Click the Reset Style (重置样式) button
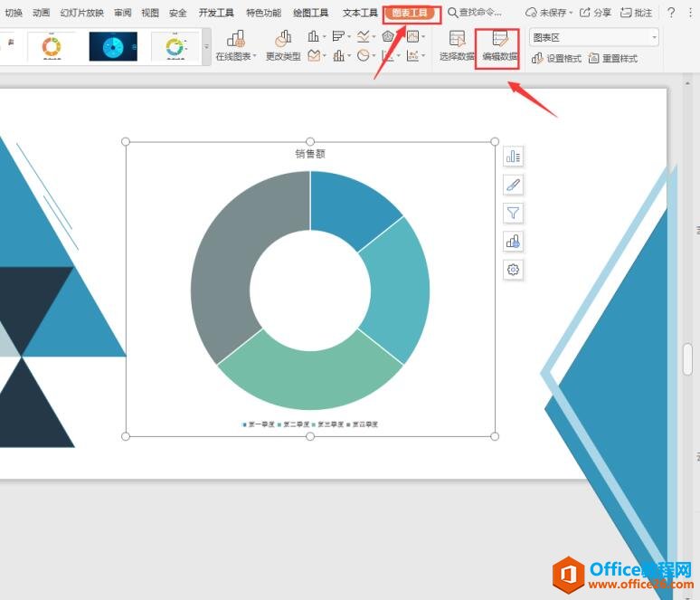This screenshot has height=600, width=700. point(612,59)
